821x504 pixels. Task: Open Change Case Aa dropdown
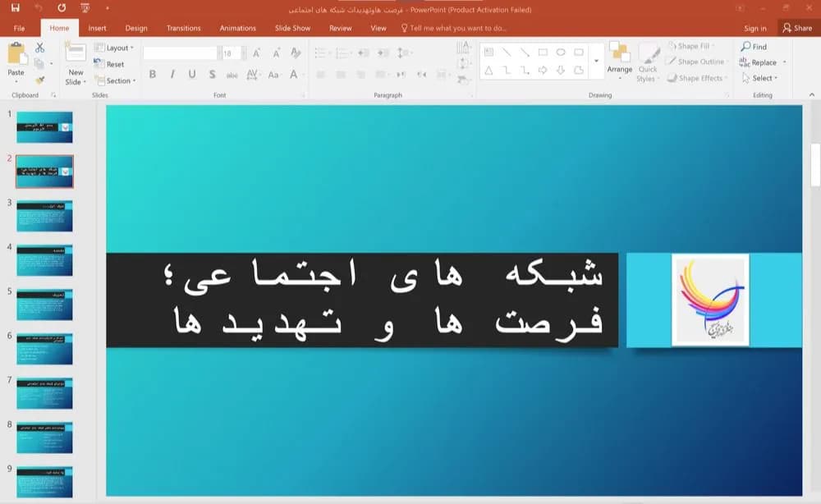point(274,75)
